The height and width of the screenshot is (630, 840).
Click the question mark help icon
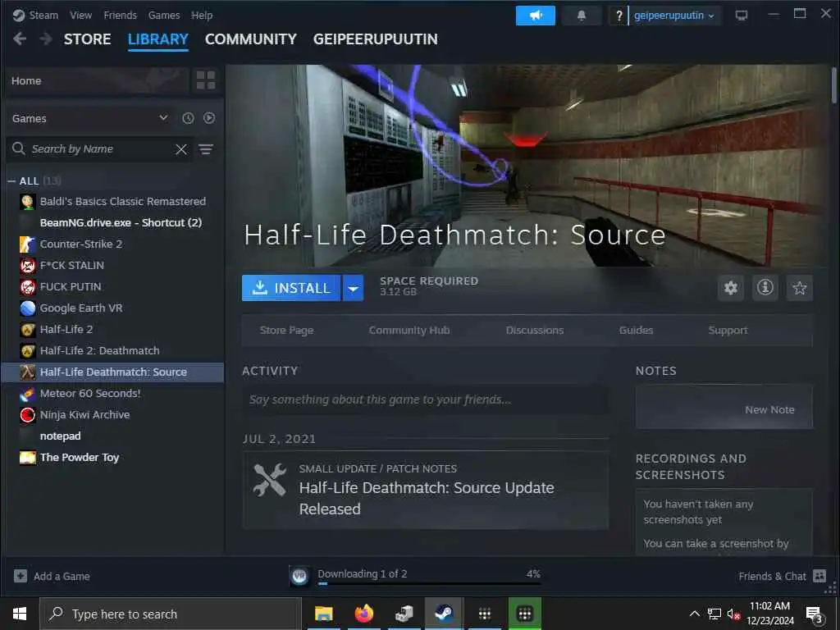pos(619,16)
